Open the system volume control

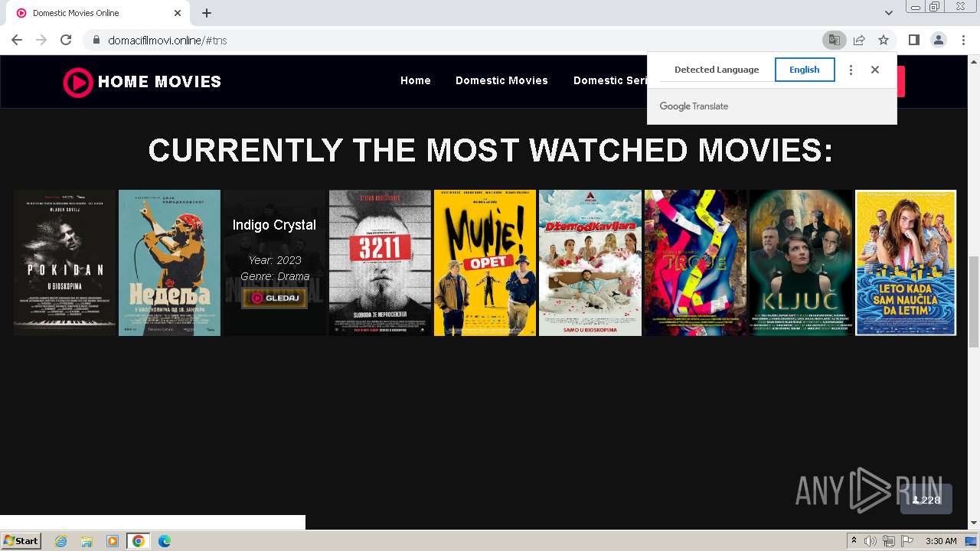871,541
